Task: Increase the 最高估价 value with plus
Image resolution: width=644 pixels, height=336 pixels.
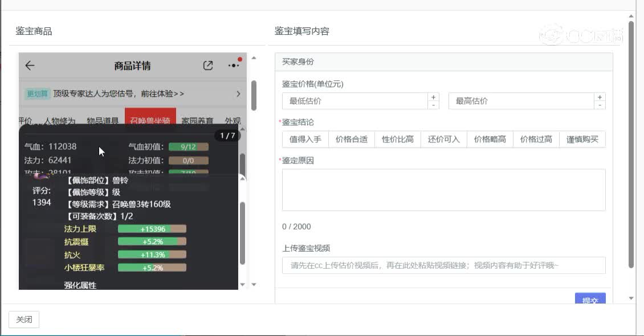Action: pyautogui.click(x=600, y=97)
